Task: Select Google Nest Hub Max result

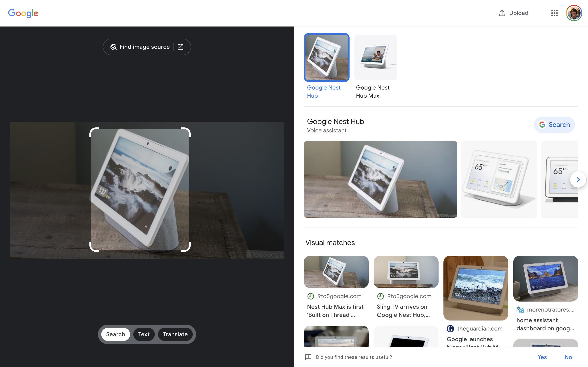Action: point(375,57)
